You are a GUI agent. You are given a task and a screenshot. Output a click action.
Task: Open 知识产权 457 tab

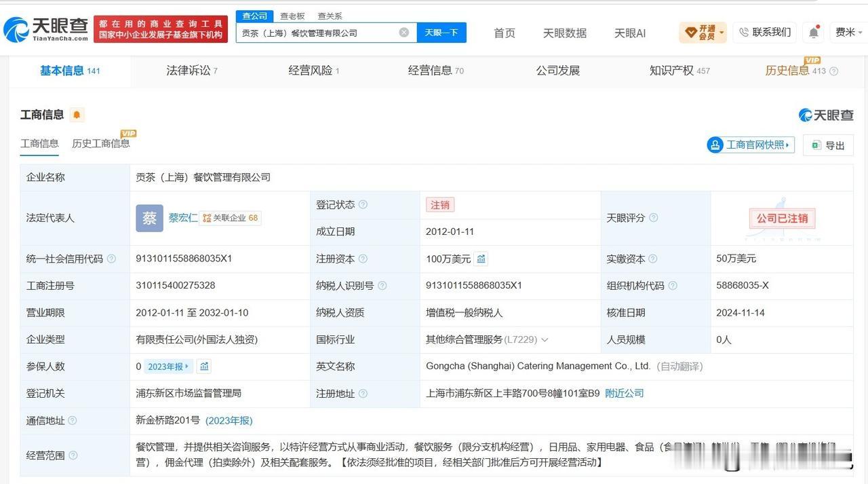[679, 71]
